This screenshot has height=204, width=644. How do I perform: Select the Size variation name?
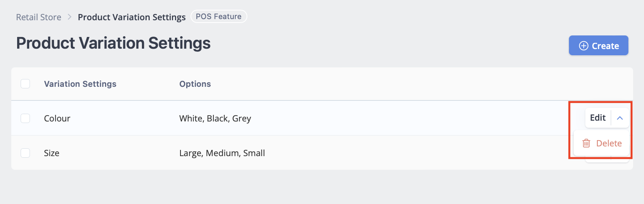click(52, 153)
